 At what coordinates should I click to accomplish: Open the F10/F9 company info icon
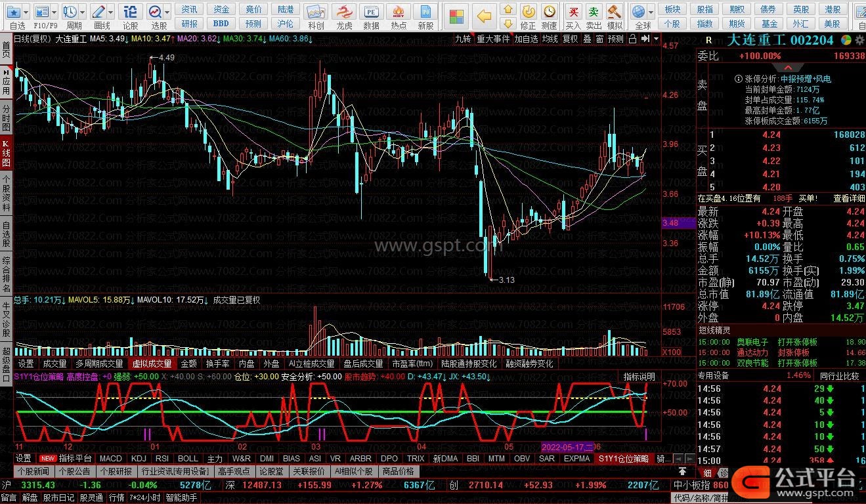point(41,11)
